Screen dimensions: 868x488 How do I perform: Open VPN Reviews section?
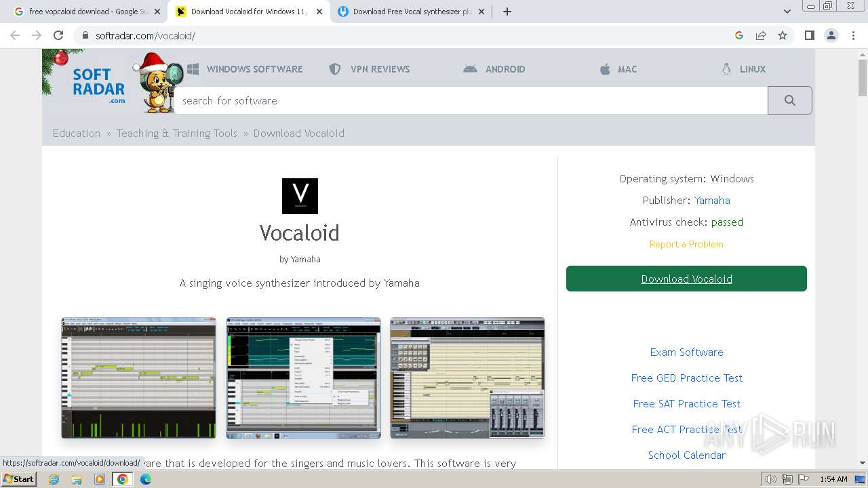(370, 69)
